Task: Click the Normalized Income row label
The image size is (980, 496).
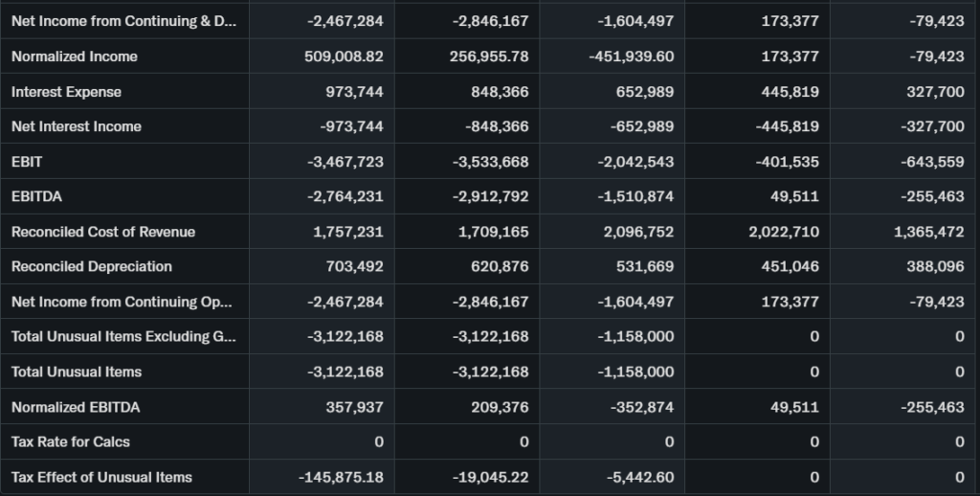Action: pyautogui.click(x=75, y=56)
